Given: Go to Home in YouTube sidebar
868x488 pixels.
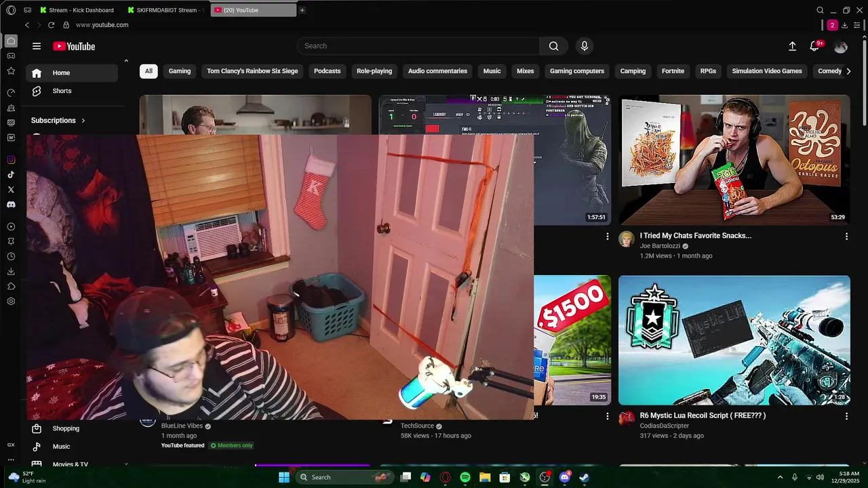Looking at the screenshot, I should [x=72, y=73].
